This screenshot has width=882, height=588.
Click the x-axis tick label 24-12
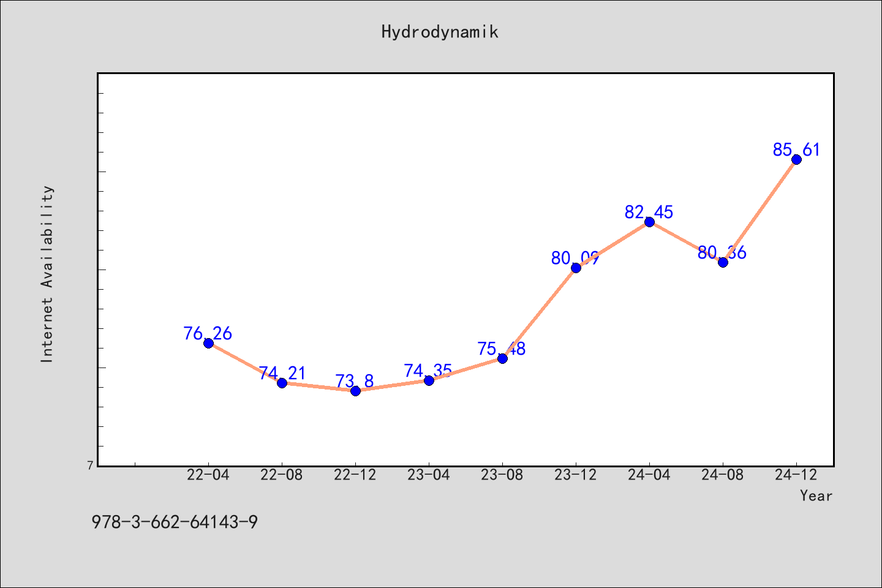click(x=796, y=475)
